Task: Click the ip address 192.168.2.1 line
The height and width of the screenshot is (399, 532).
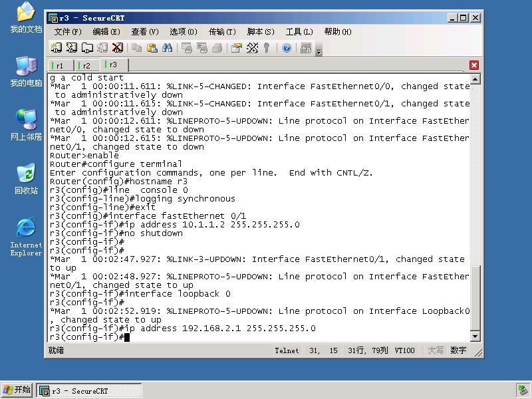Action: (182, 329)
